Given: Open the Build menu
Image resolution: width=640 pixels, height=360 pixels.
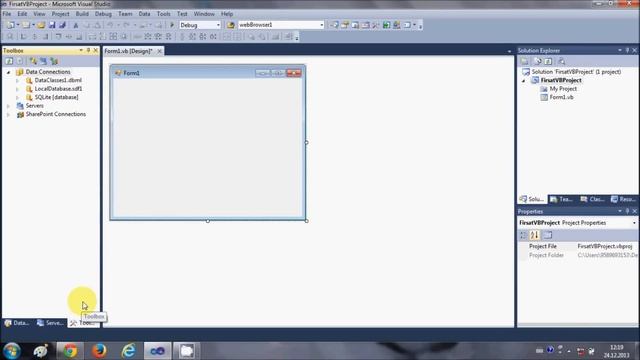Looking at the screenshot, I should [82, 14].
